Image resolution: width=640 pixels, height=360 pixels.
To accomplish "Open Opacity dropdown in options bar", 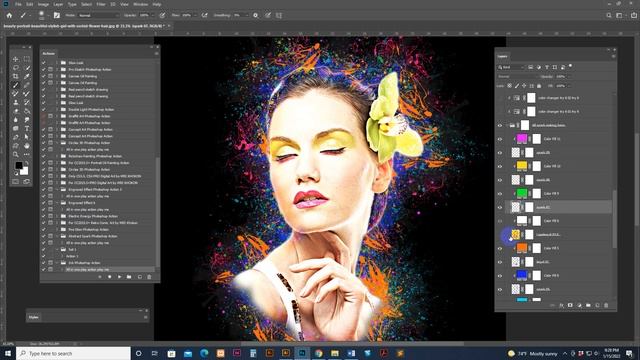I will click(x=152, y=16).
